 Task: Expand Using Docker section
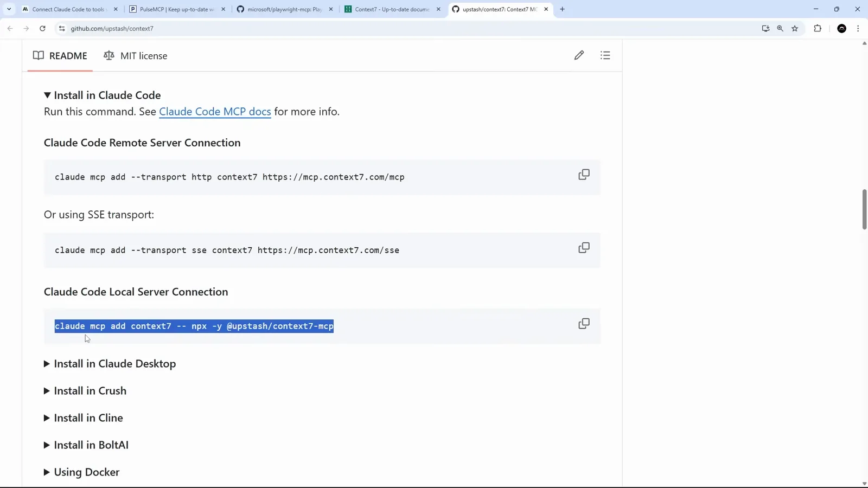click(x=82, y=472)
